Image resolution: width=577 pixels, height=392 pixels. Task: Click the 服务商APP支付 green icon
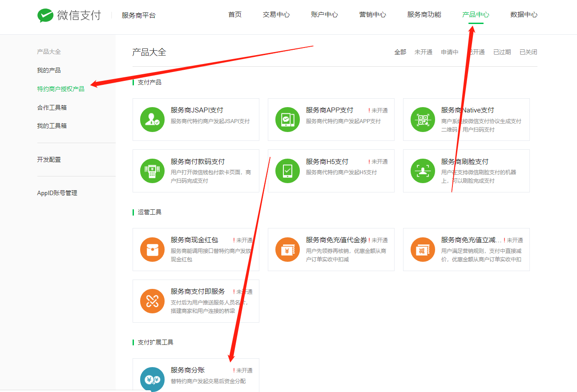coord(287,120)
